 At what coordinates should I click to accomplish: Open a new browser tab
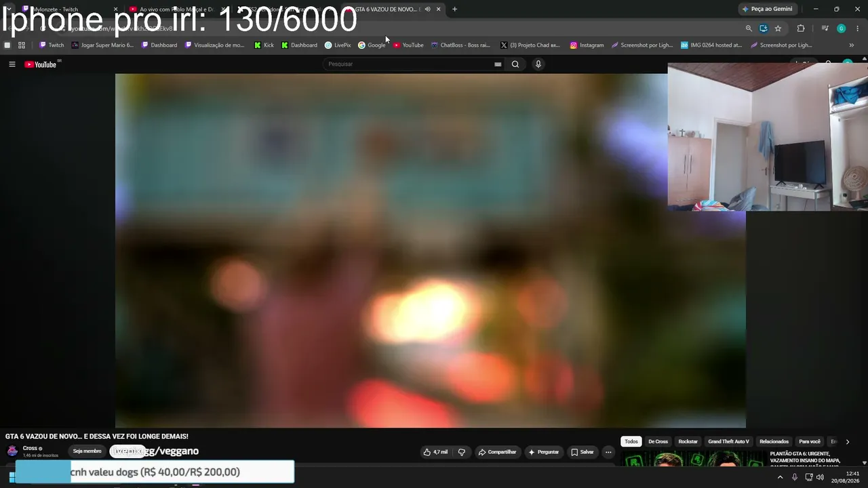454,9
